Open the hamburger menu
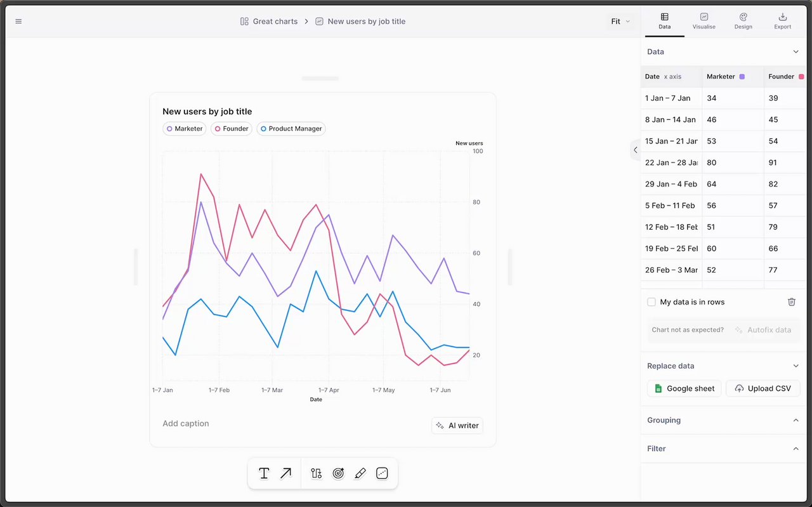812x507 pixels. [18, 22]
